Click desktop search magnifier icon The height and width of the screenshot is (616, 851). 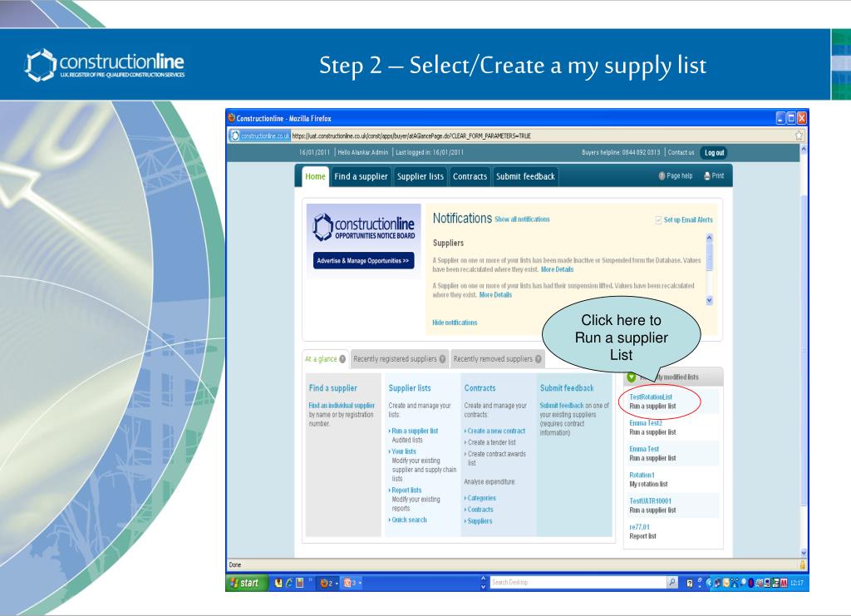[671, 583]
